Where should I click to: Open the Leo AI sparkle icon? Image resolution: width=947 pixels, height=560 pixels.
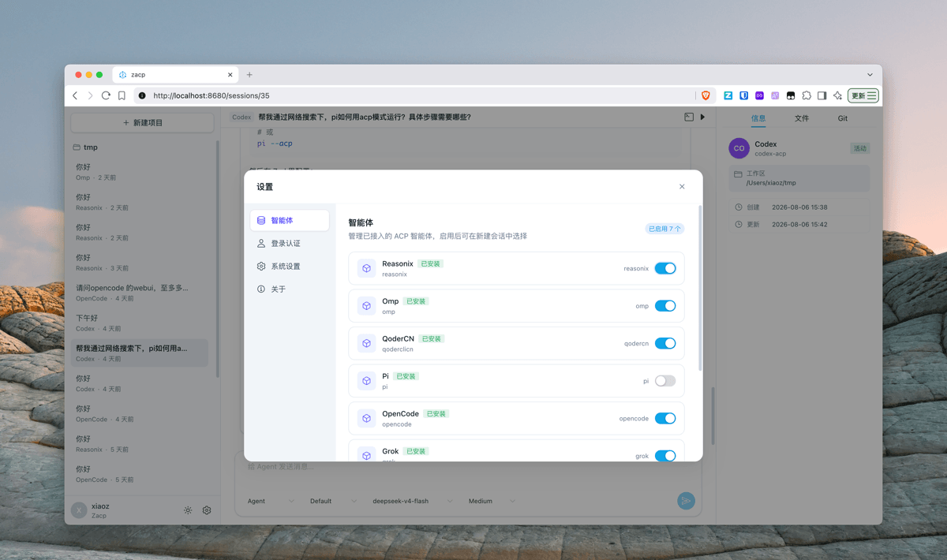point(838,95)
